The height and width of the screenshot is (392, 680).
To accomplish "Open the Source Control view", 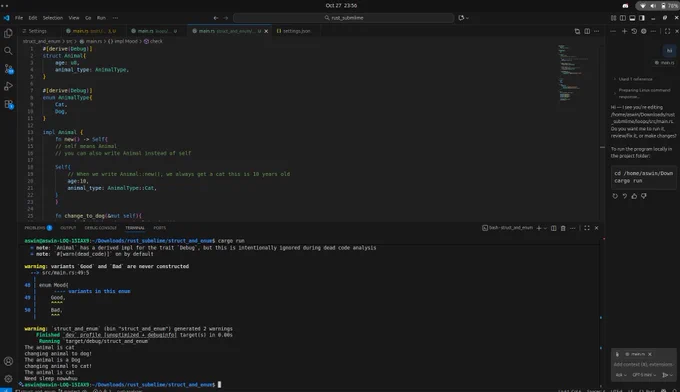I will tap(8, 69).
